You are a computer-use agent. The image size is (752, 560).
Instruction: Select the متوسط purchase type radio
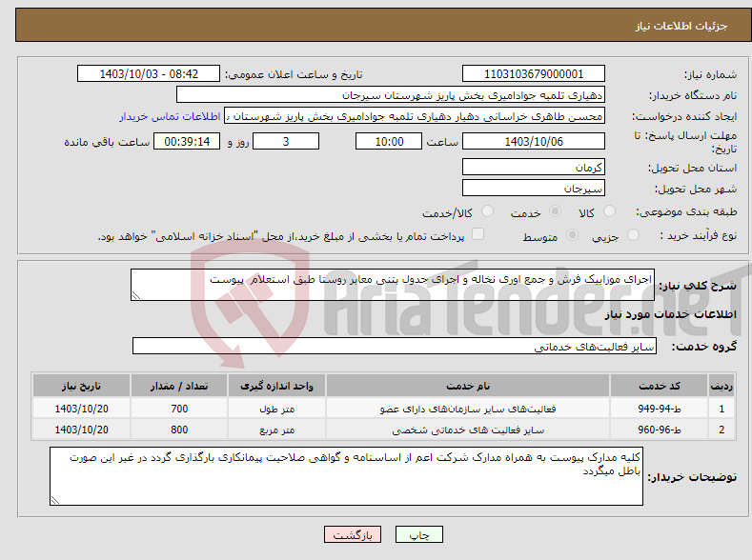point(572,234)
